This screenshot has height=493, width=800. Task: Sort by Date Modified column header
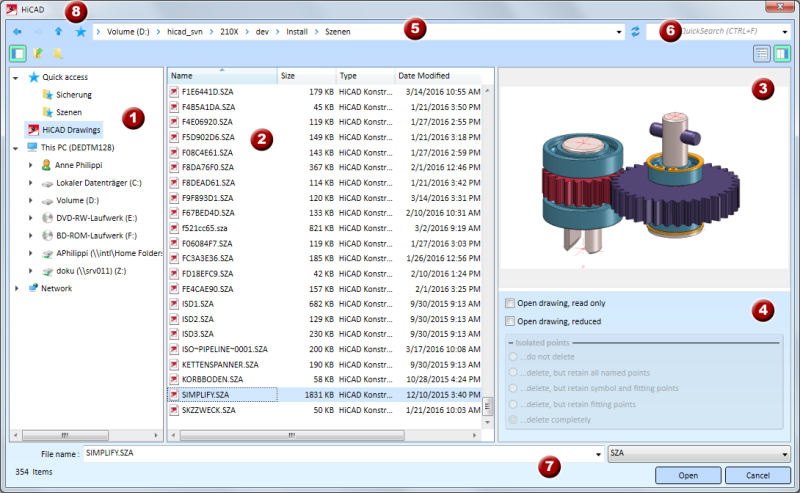pos(438,76)
